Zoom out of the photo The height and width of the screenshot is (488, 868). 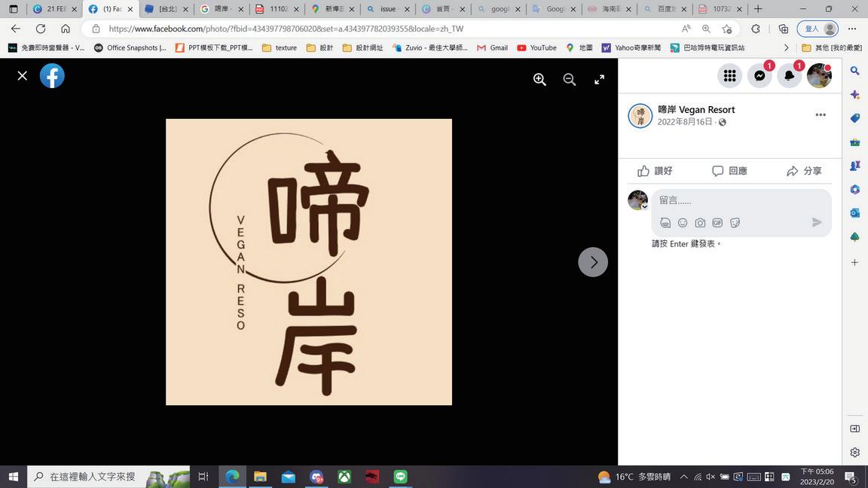click(569, 79)
